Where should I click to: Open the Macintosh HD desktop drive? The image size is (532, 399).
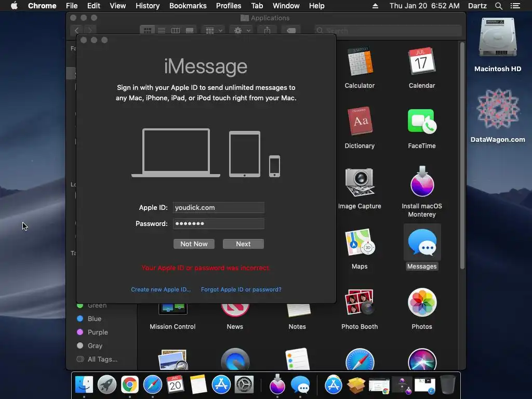click(x=497, y=38)
